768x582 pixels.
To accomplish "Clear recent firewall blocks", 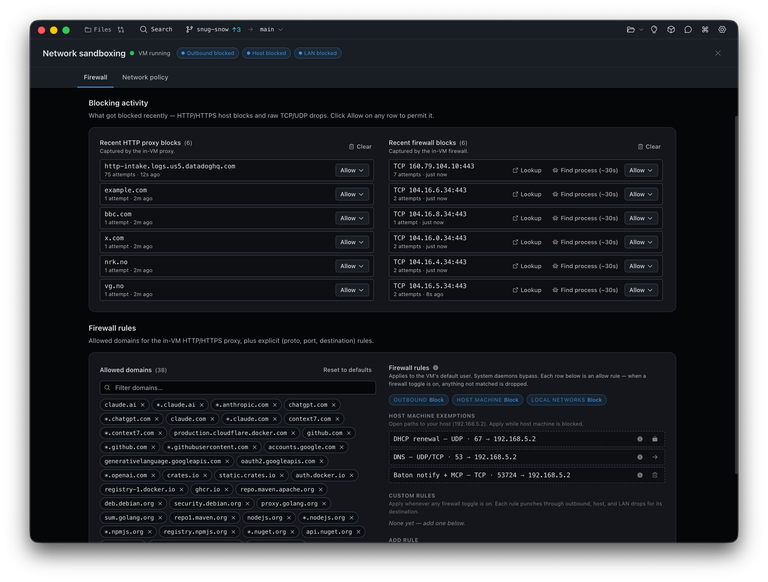I will tap(649, 146).
